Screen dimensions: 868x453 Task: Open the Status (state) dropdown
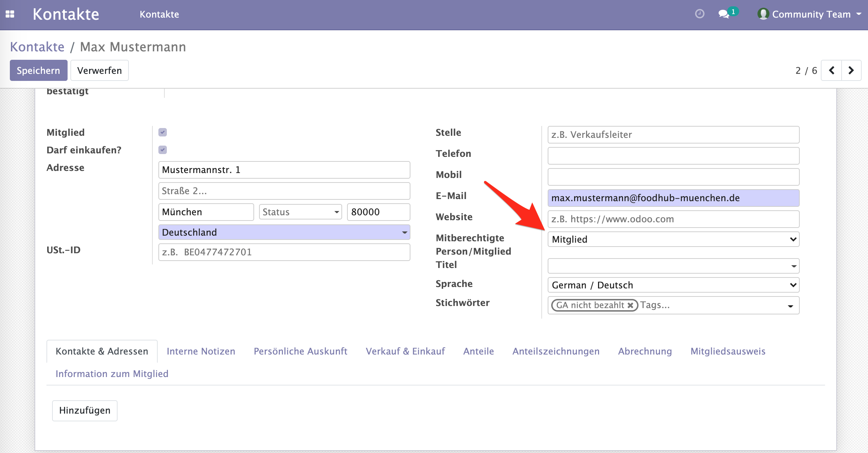pyautogui.click(x=300, y=212)
